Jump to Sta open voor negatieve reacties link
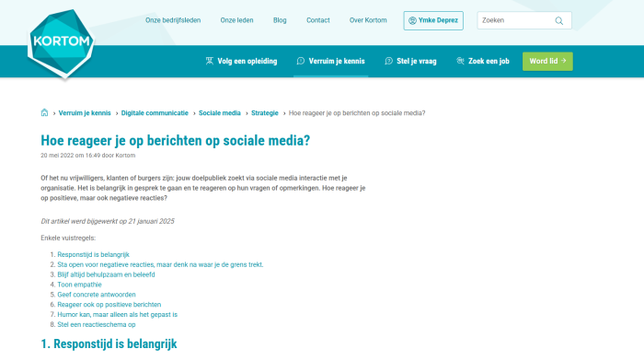The width and height of the screenshot is (644, 361). coord(160,264)
